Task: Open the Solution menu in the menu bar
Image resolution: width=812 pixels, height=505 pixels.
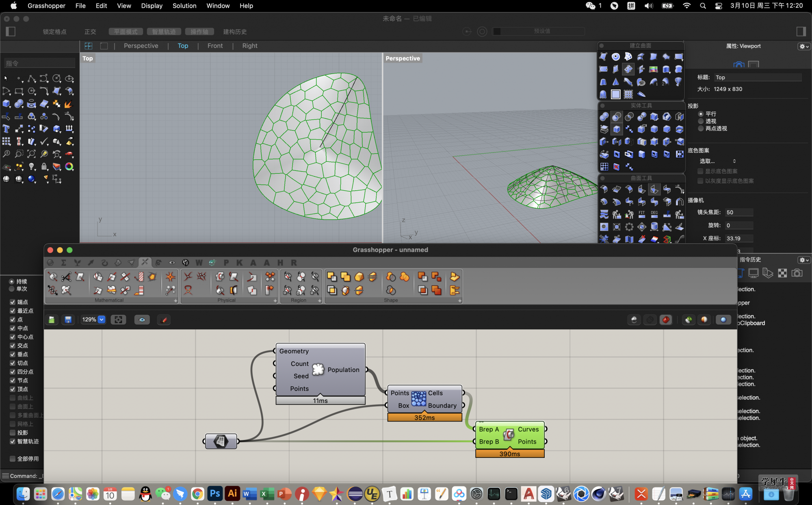Action: [184, 6]
